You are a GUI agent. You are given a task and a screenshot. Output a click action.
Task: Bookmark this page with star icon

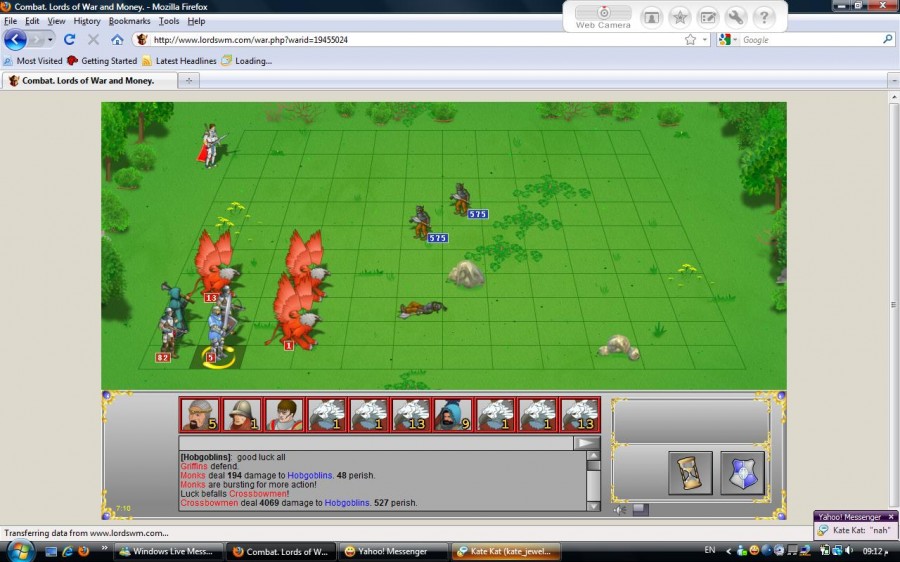[x=690, y=40]
